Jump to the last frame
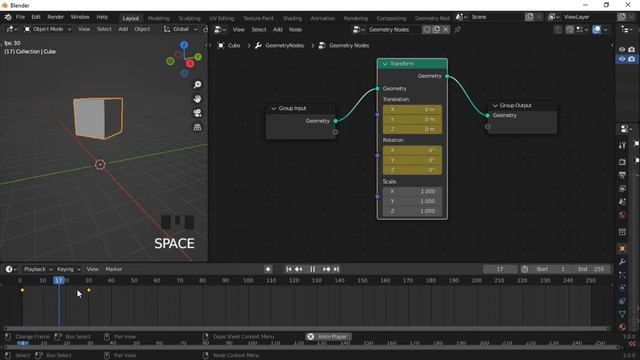Viewport: 640px width, 360px height. pos(336,269)
